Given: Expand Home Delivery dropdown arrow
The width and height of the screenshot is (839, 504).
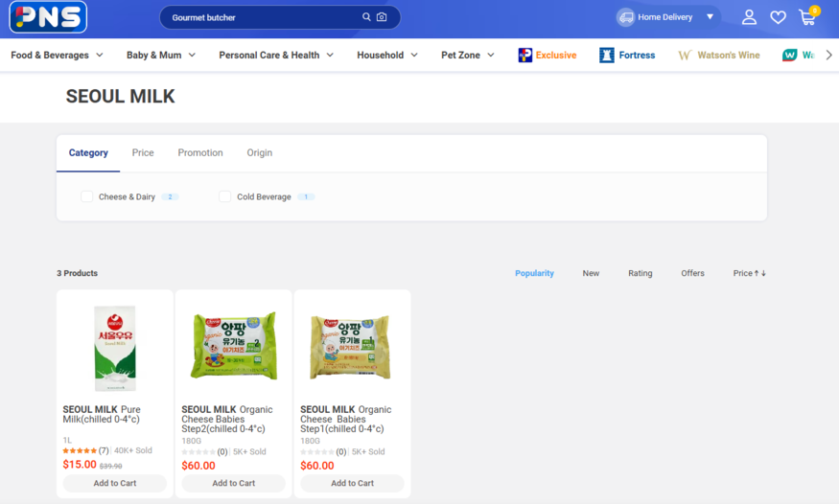Looking at the screenshot, I should 711,17.
